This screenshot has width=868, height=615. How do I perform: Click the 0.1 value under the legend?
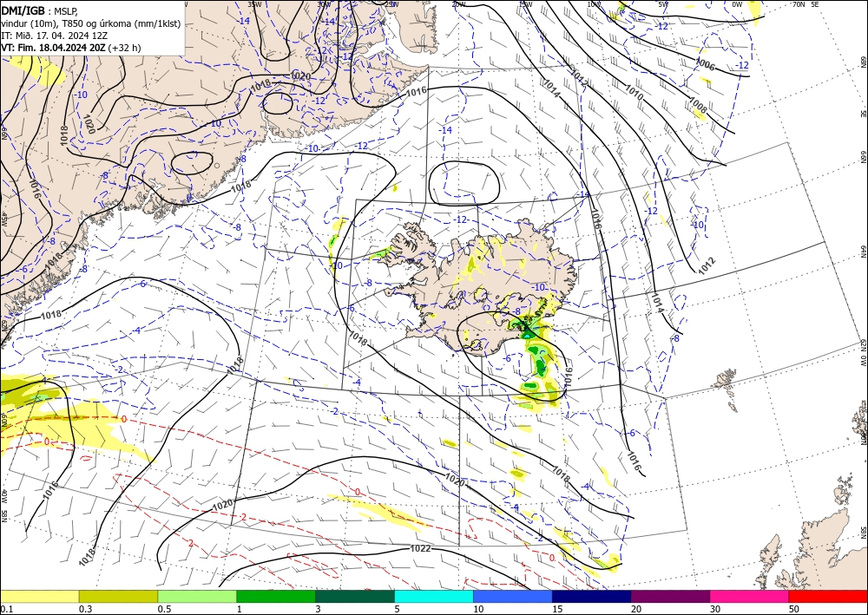6,609
